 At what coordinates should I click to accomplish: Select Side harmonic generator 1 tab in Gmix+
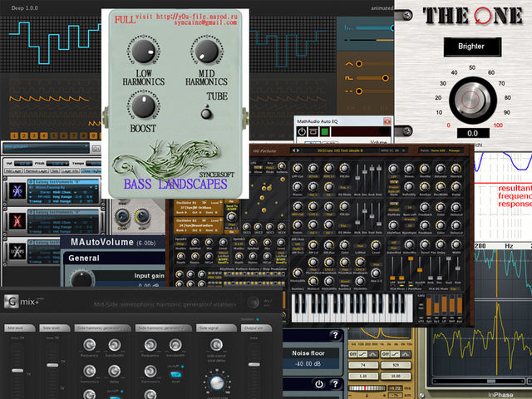pyautogui.click(x=102, y=328)
